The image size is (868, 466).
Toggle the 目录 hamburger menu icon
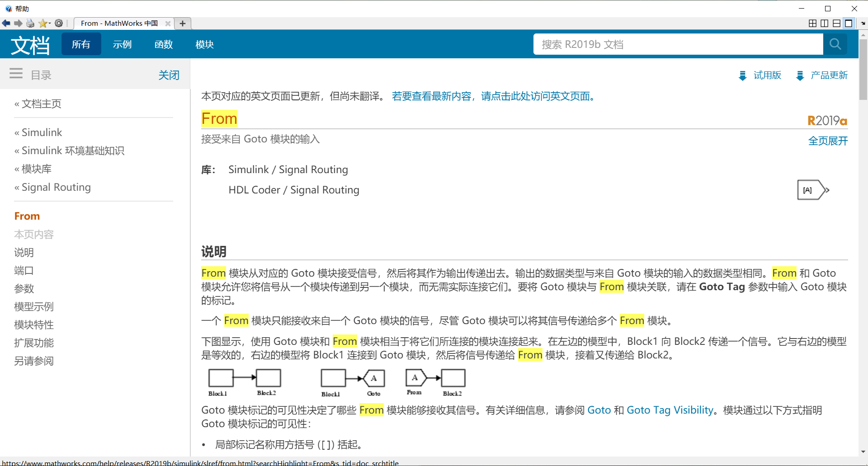click(16, 74)
